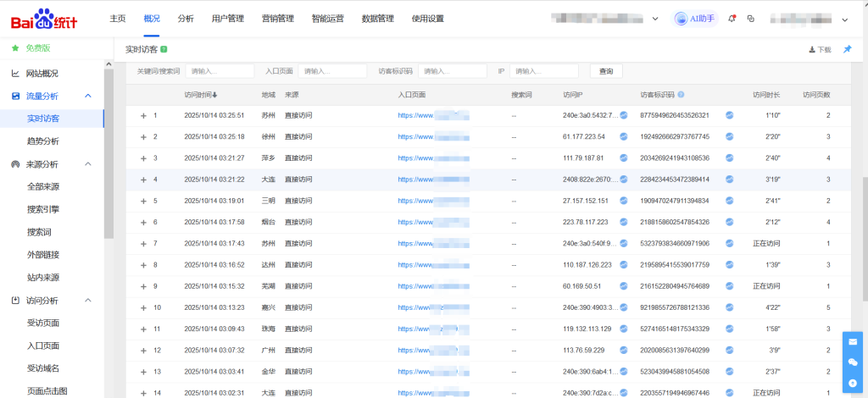Click trend icon beside IP 119.132.113.129
The image size is (868, 398).
(x=623, y=329)
